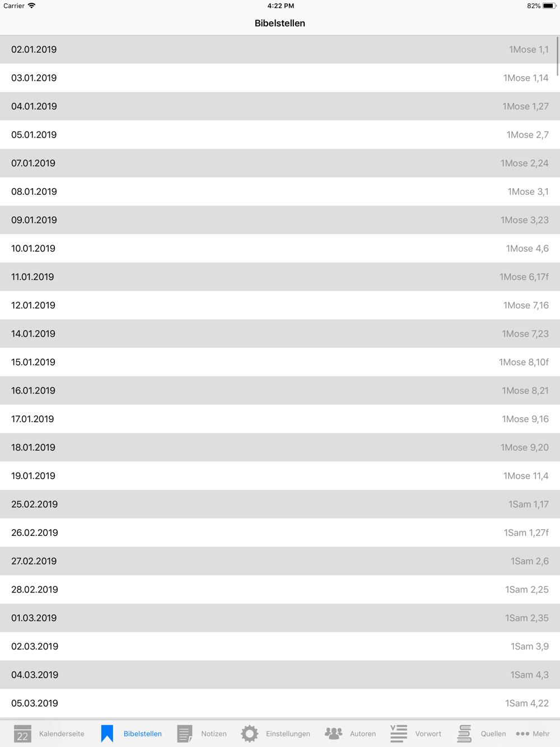This screenshot has height=747, width=560.
Task: Open the Vorwort list icon
Action: pos(399,734)
